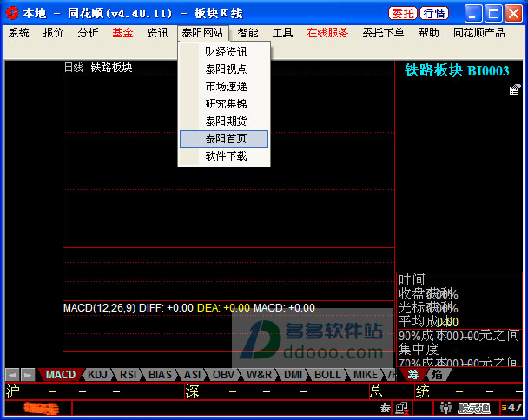This screenshot has width=528, height=420.
Task: Click the 深 index label
Action: coord(192,391)
